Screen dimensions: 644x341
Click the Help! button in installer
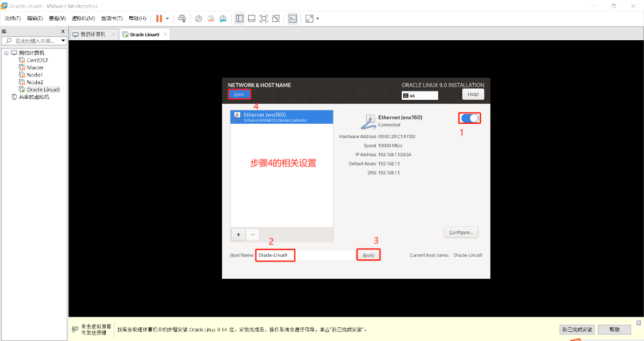(473, 95)
